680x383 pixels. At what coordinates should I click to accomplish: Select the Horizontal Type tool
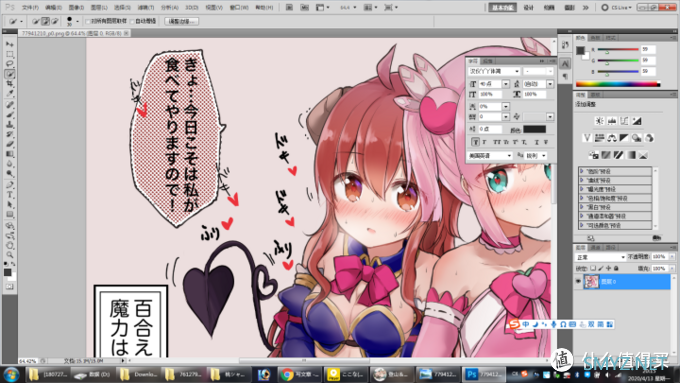tap(10, 195)
